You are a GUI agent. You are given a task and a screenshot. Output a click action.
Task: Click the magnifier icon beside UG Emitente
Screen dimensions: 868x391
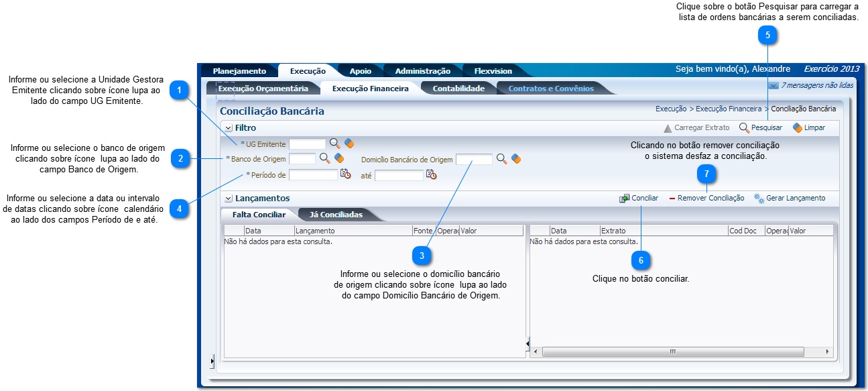[334, 144]
